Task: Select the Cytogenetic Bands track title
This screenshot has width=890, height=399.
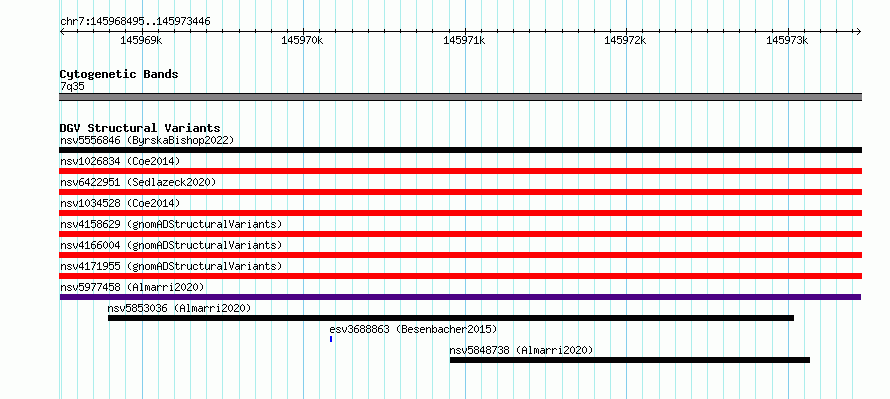Action: coord(119,74)
